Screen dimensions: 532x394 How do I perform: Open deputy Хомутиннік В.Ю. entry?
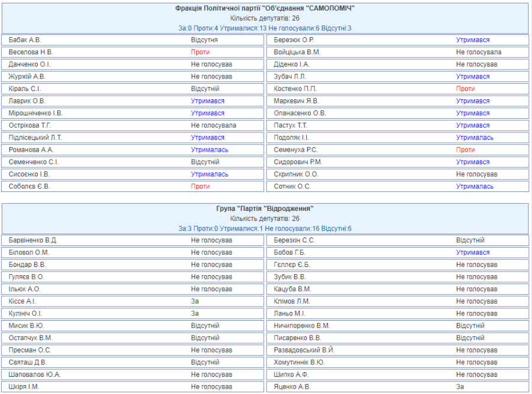(x=299, y=363)
